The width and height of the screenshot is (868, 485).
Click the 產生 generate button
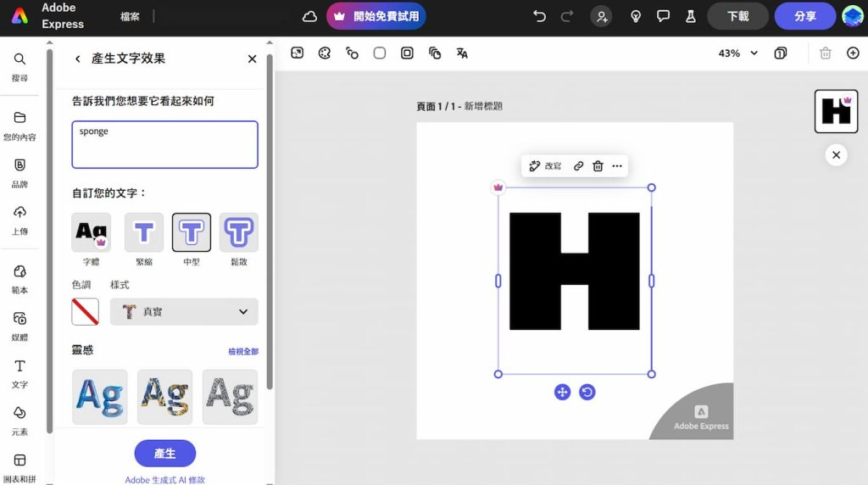tap(165, 454)
